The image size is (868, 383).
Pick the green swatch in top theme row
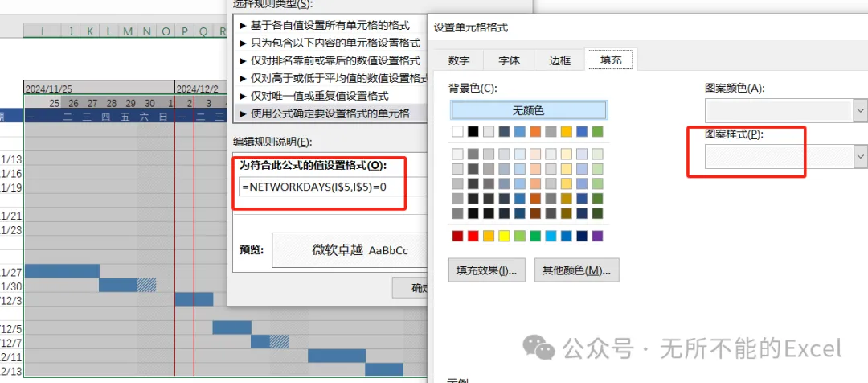coord(596,131)
